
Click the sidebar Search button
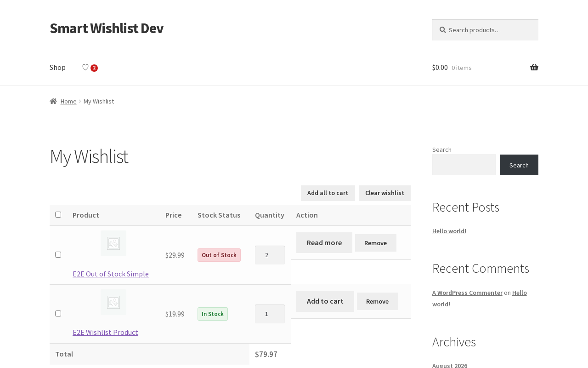[x=519, y=165]
